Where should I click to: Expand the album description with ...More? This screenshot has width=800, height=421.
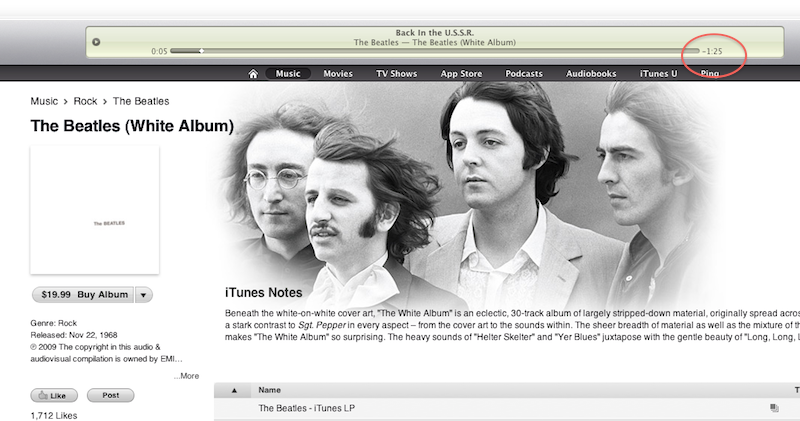[x=186, y=376]
